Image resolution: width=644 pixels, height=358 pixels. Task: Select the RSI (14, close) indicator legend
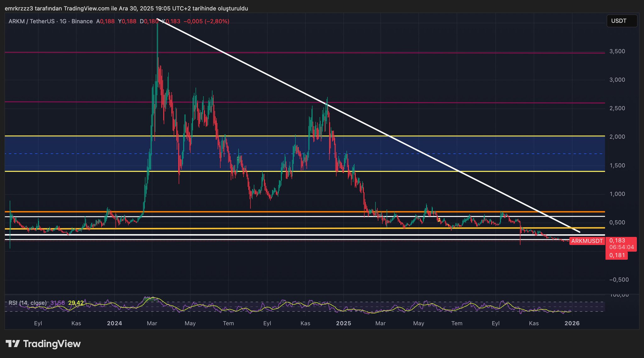tap(27, 303)
